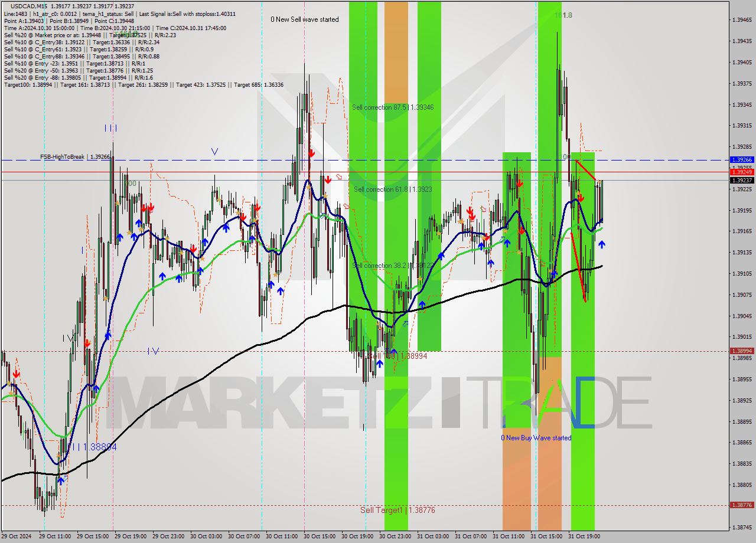Click the '31 Oct 15:00' time axis label
This screenshot has width=756, height=543.
(x=546, y=537)
